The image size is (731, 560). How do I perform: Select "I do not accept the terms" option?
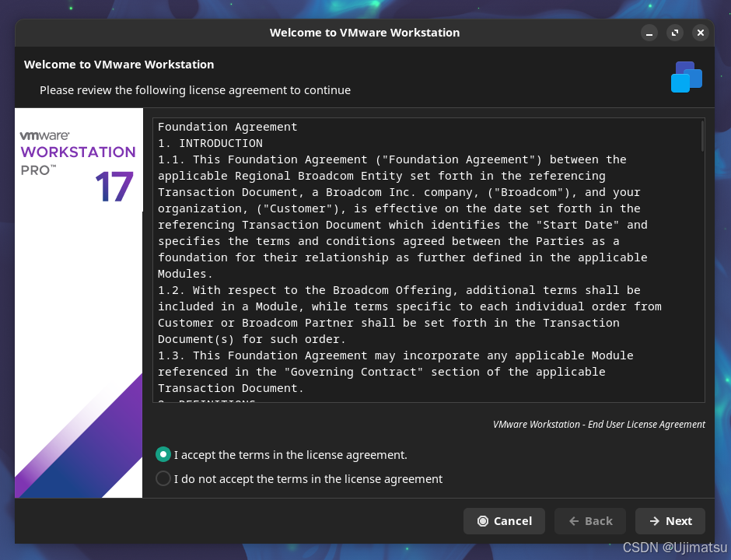tap(163, 478)
